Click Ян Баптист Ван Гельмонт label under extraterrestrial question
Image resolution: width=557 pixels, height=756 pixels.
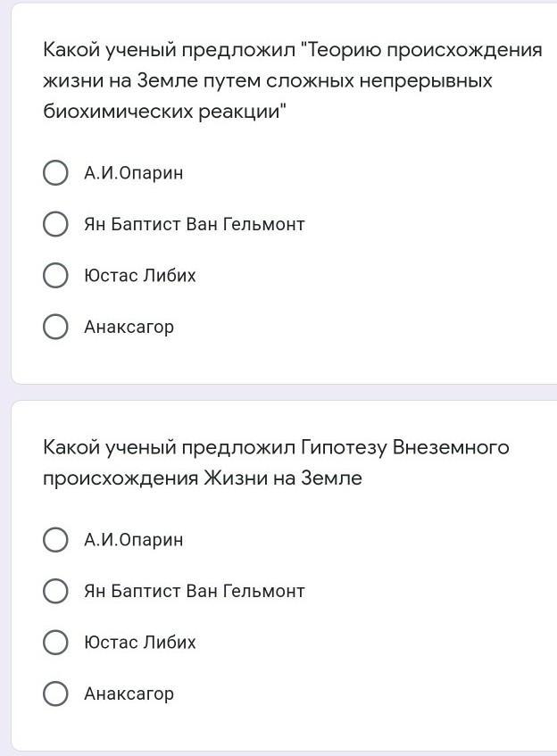coord(194,592)
